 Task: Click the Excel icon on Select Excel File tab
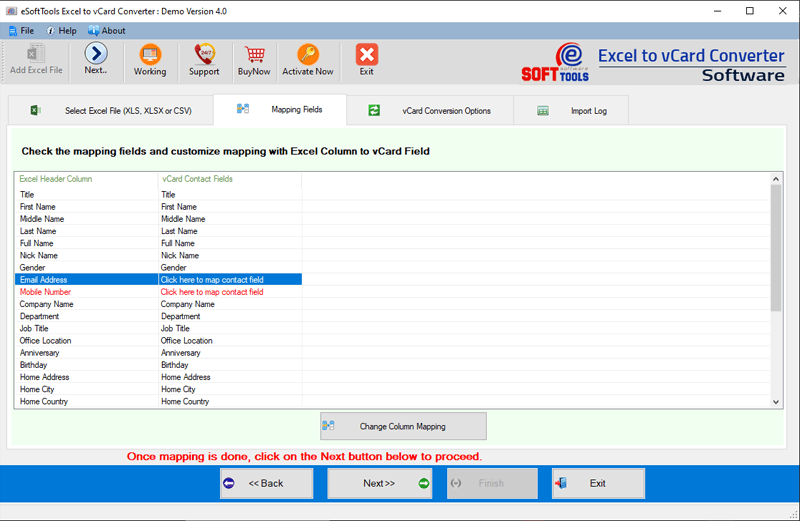coord(35,110)
